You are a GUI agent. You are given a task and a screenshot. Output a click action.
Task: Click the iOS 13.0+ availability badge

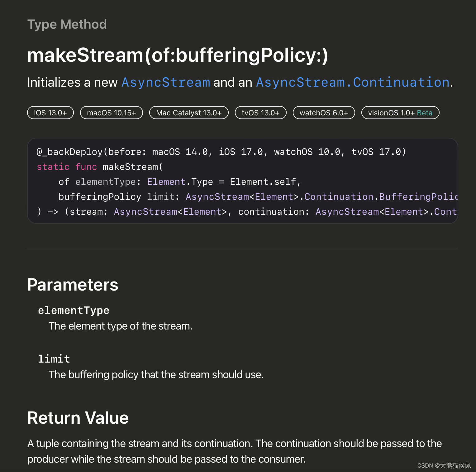tap(50, 113)
